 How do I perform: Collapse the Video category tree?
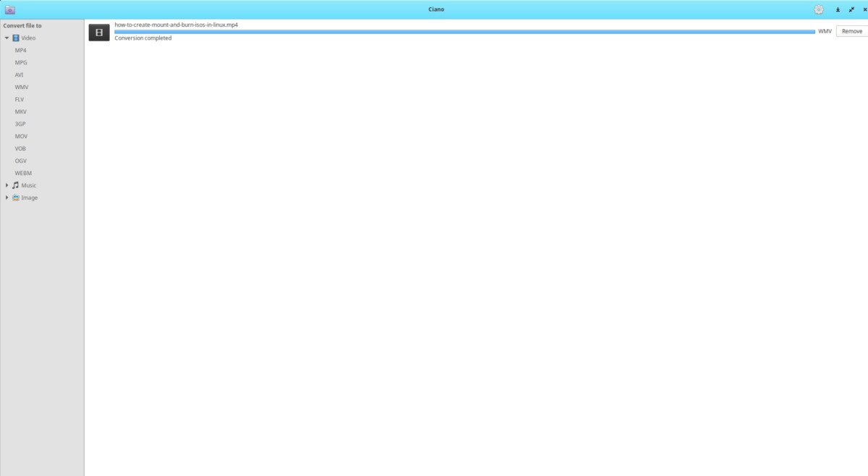tap(7, 38)
